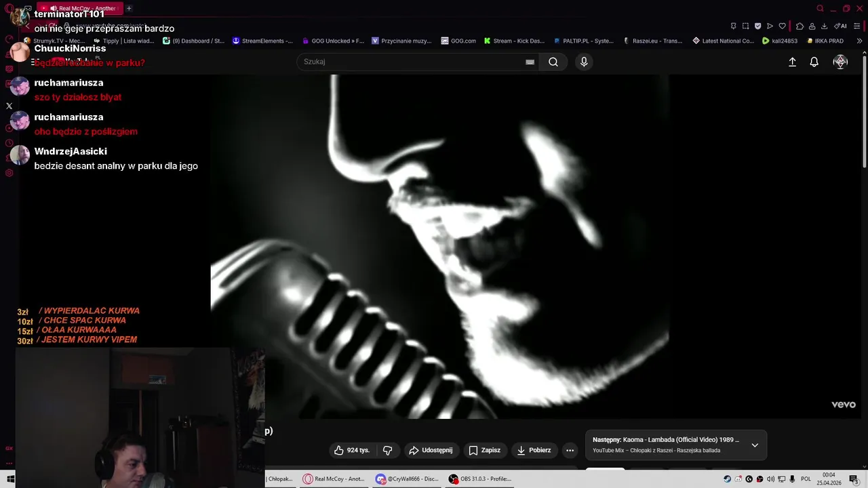Open the browser profile account icon
The width and height of the screenshot is (868, 488).
pyautogui.click(x=812, y=26)
